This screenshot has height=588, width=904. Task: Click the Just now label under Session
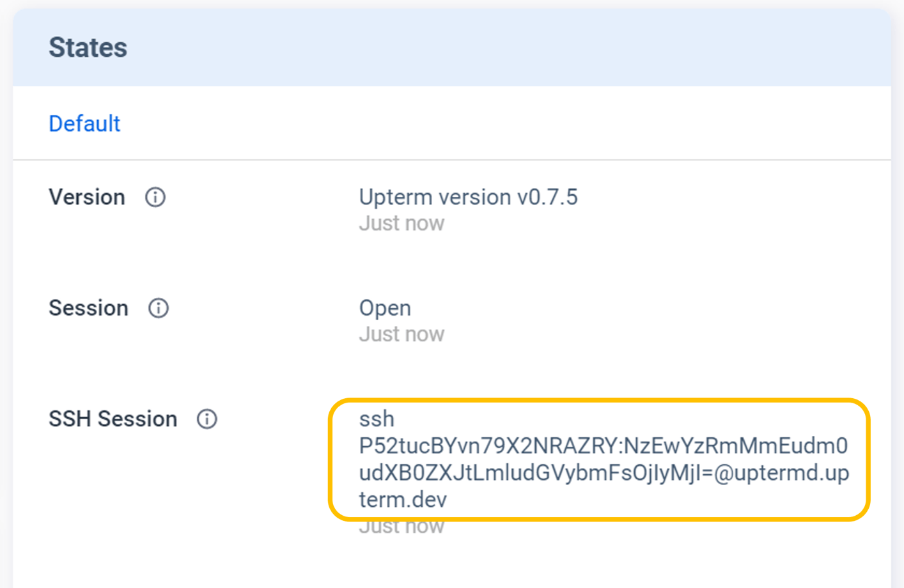point(401,334)
